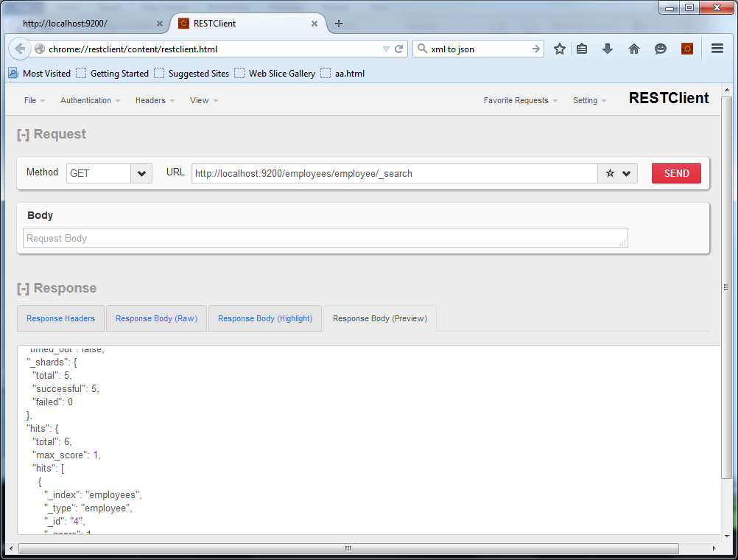Switch to Response Headers tab
738x560 pixels.
pyautogui.click(x=60, y=318)
